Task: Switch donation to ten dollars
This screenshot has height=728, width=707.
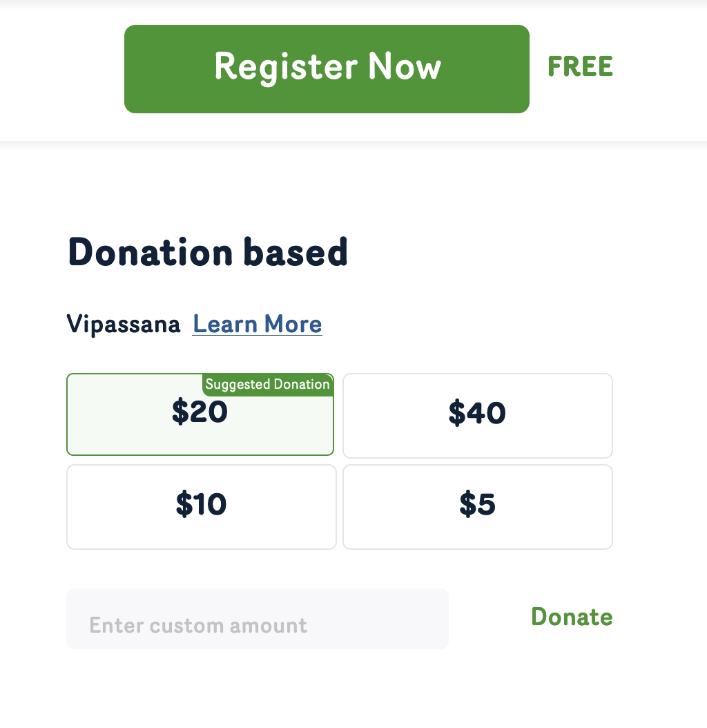Action: pyautogui.click(x=201, y=506)
